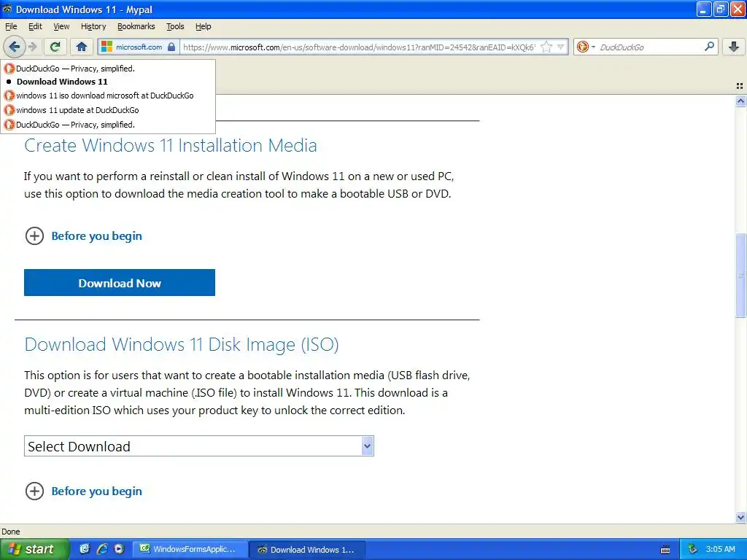
Task: Click the keyboard tray icon
Action: [665, 550]
